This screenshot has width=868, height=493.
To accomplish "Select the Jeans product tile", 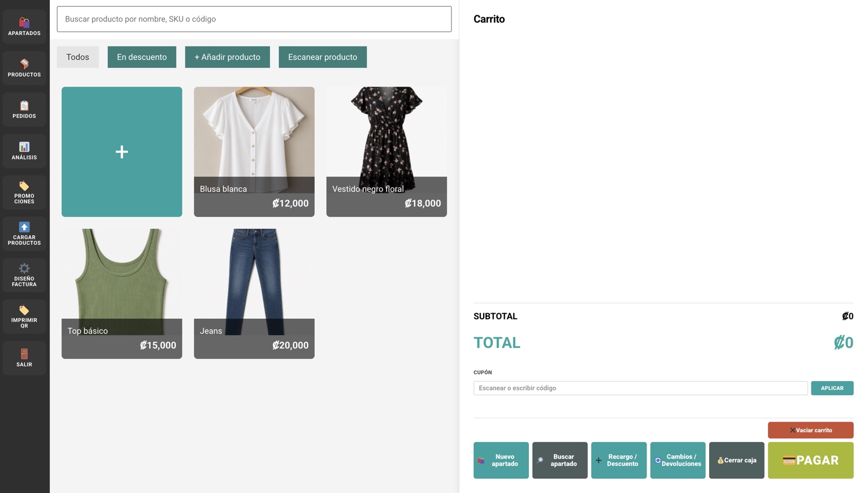I will click(x=254, y=293).
